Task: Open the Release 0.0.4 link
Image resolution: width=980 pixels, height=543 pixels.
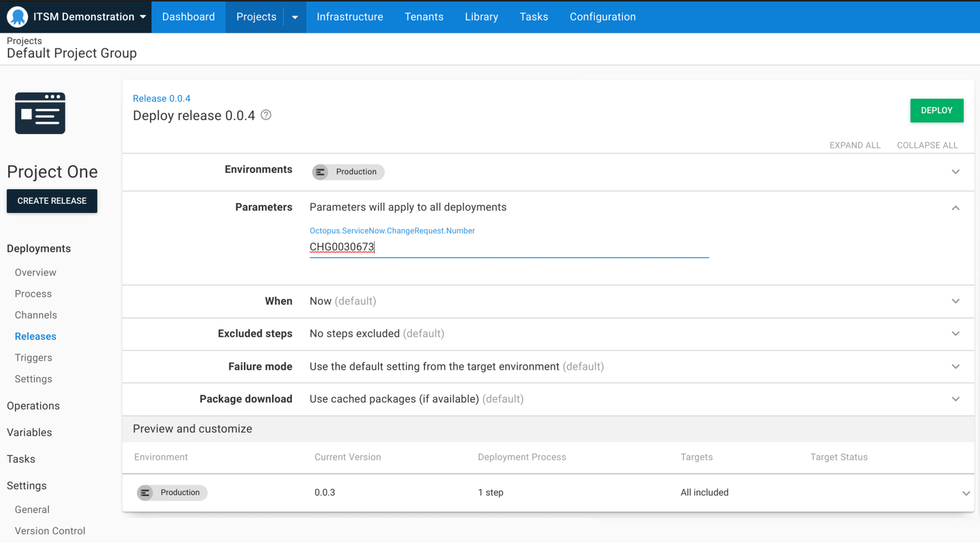Action: [x=161, y=98]
